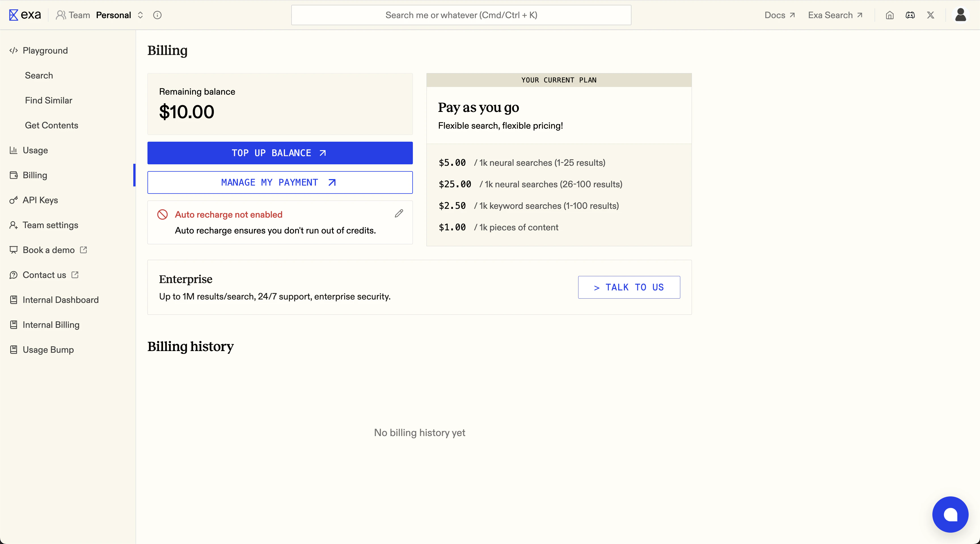Edit auto recharge with pencil icon
Screen dimensions: 980x544
(399, 214)
